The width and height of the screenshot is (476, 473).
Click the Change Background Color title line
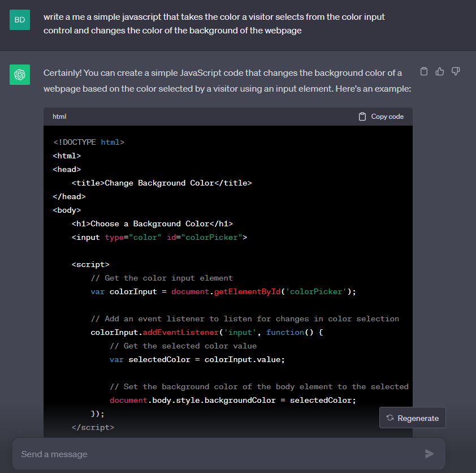161,183
